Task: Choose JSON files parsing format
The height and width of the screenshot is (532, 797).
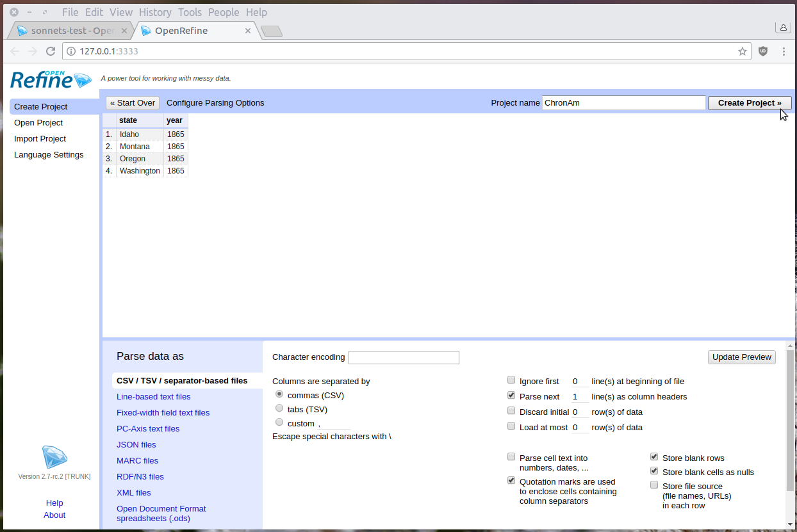Action: click(x=136, y=445)
